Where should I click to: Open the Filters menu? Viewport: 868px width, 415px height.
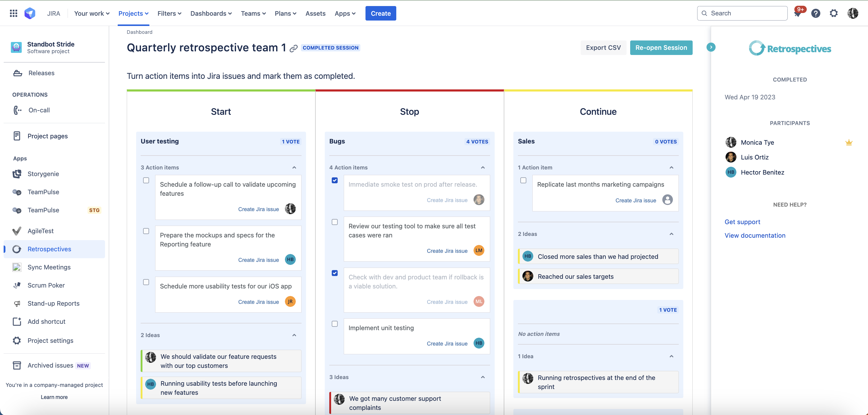(x=169, y=13)
